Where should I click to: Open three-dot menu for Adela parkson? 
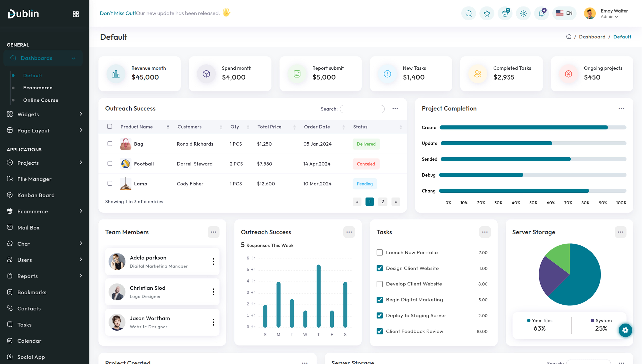coord(213,262)
